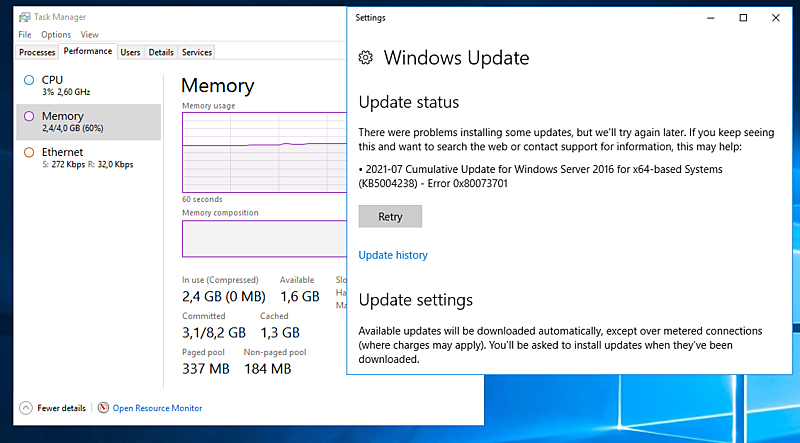
Task: Click the purple Memory circle icon
Action: pyautogui.click(x=29, y=116)
